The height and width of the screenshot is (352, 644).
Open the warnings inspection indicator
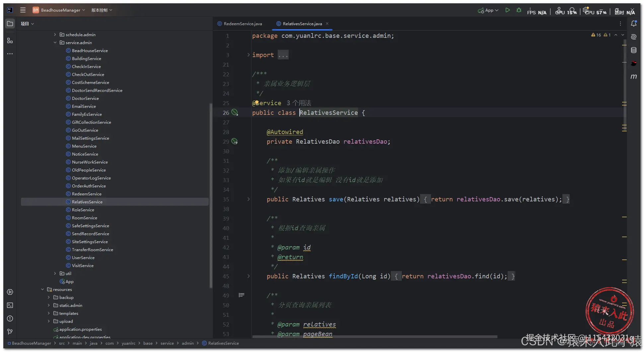click(x=601, y=35)
